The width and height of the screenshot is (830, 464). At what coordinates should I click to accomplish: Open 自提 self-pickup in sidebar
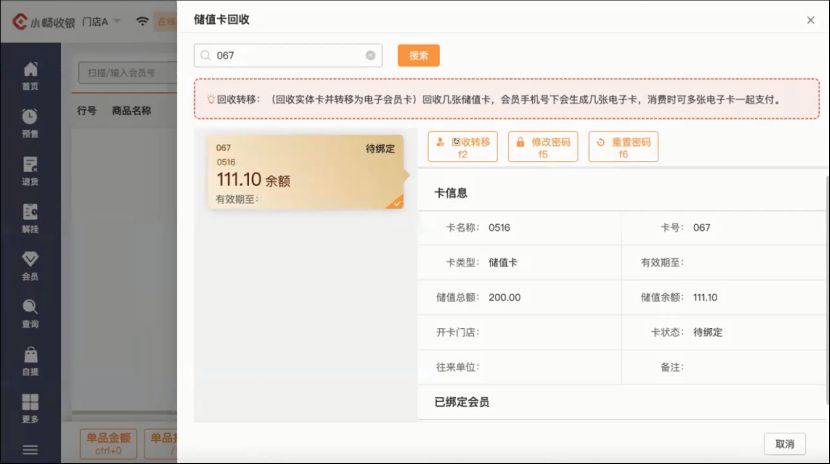click(x=30, y=361)
